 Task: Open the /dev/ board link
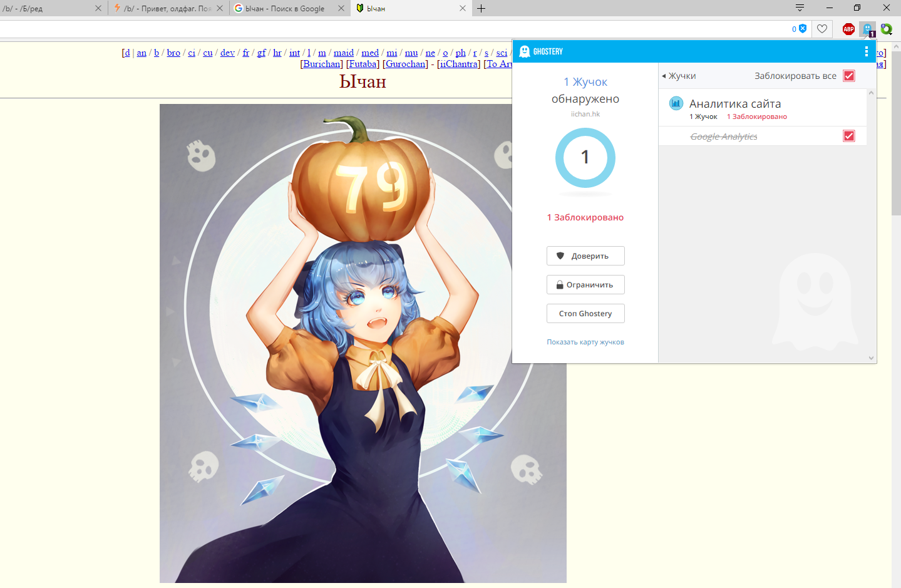point(227,53)
